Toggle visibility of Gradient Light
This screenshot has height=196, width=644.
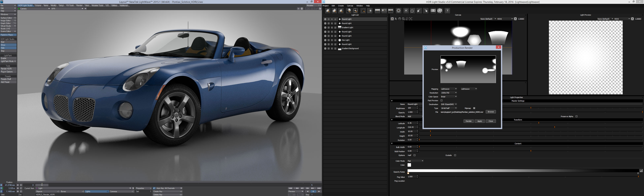point(325,28)
